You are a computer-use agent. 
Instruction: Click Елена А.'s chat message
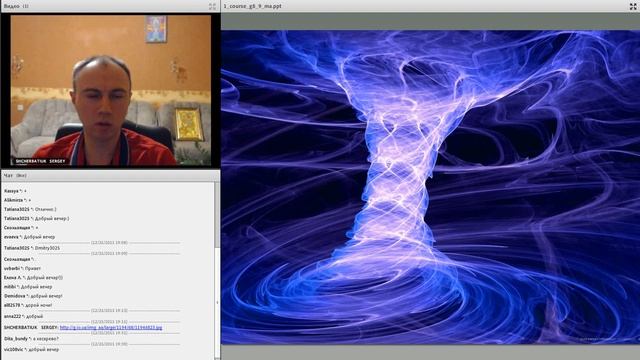click(33, 278)
